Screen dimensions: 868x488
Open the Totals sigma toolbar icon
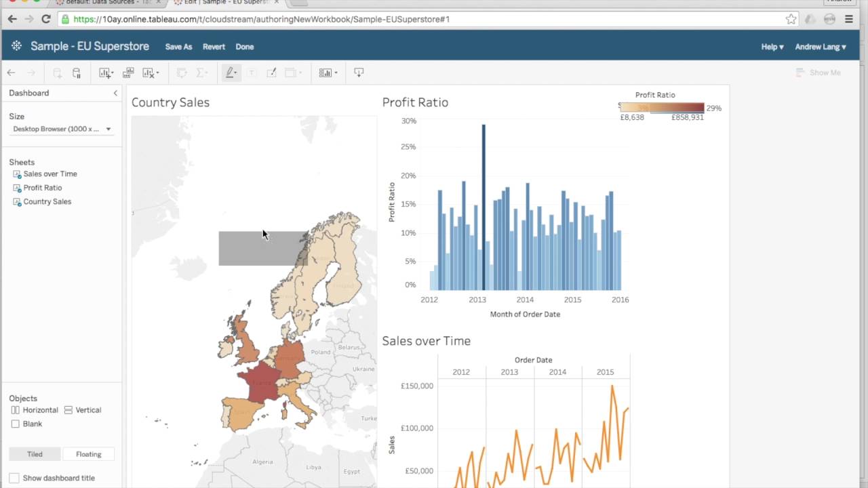200,73
